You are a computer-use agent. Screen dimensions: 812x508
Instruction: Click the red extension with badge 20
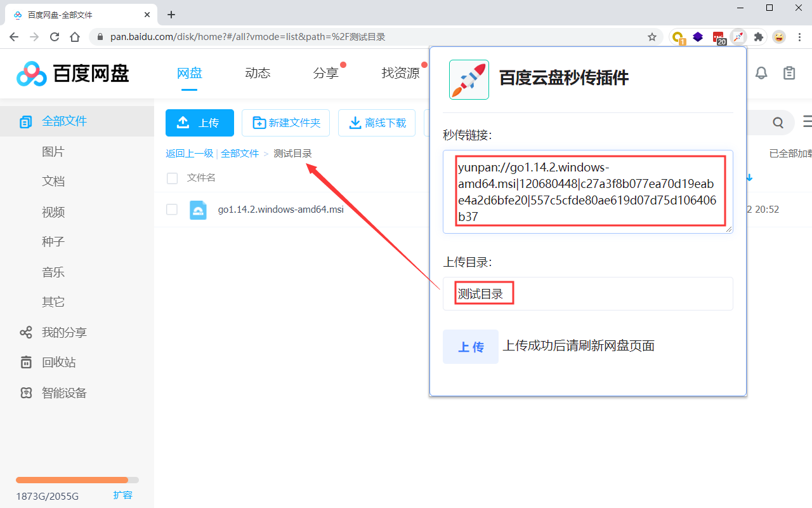coord(719,38)
